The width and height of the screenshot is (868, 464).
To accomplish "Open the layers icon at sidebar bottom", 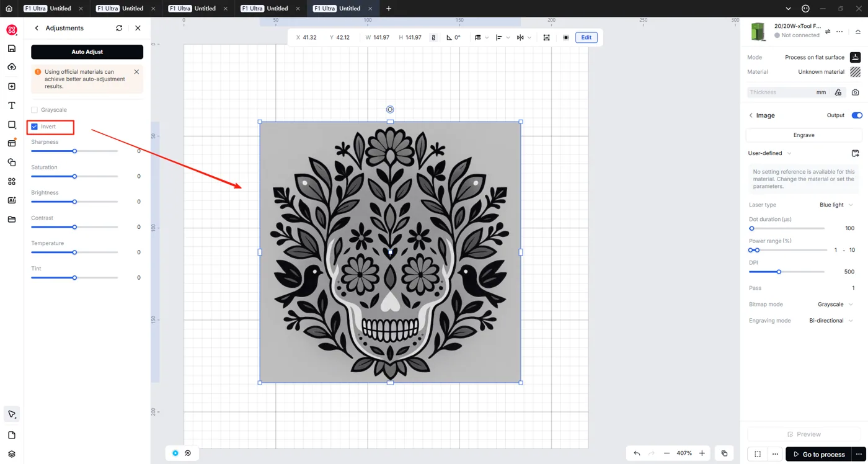I will tap(11, 454).
